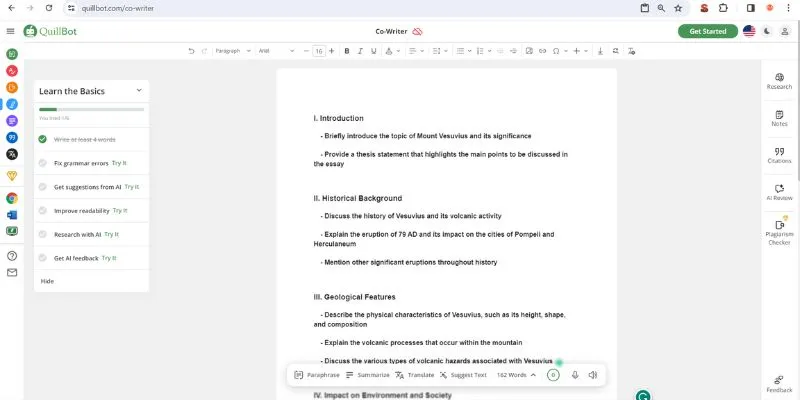Toggle Bold formatting
Viewport: 800px width, 400px height.
pyautogui.click(x=347, y=51)
